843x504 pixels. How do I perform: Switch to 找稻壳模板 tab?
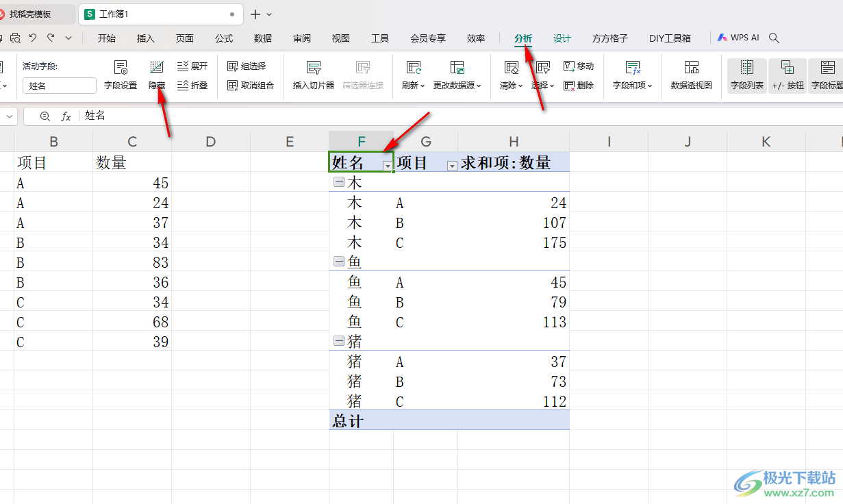pos(38,14)
